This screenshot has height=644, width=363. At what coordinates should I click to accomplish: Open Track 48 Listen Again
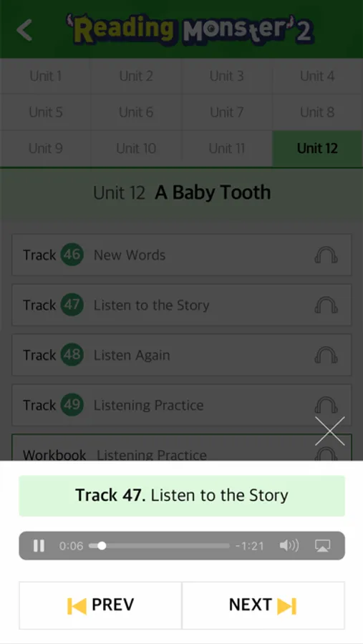pyautogui.click(x=182, y=355)
